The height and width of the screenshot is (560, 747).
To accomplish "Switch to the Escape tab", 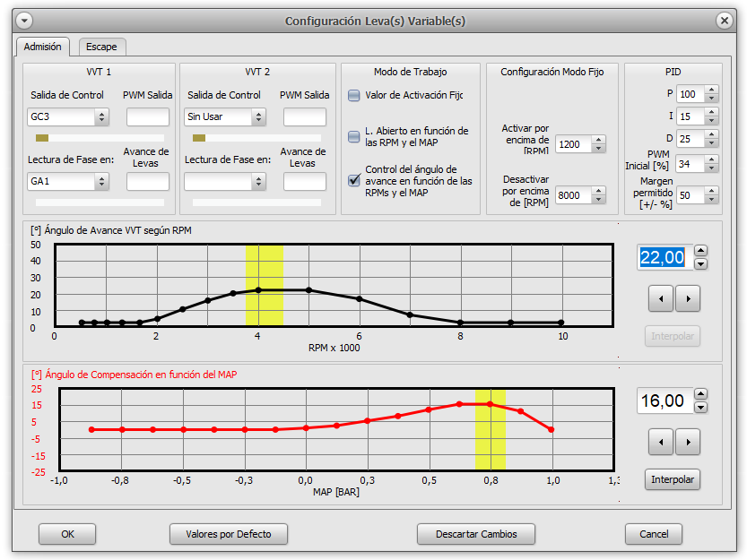I will [101, 47].
